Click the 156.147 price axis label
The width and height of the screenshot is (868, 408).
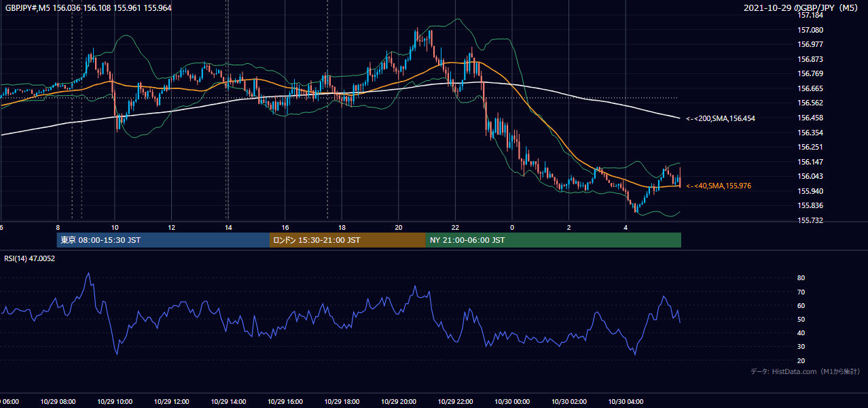click(810, 162)
